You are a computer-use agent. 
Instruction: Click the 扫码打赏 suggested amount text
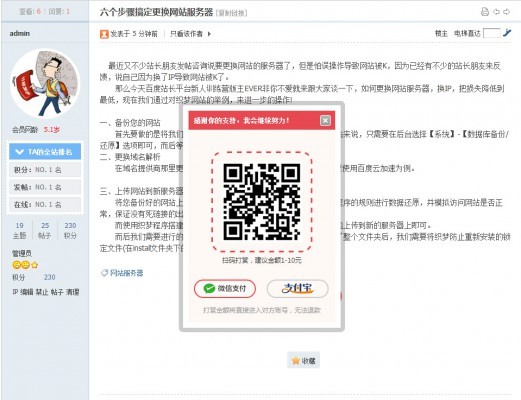[262, 260]
